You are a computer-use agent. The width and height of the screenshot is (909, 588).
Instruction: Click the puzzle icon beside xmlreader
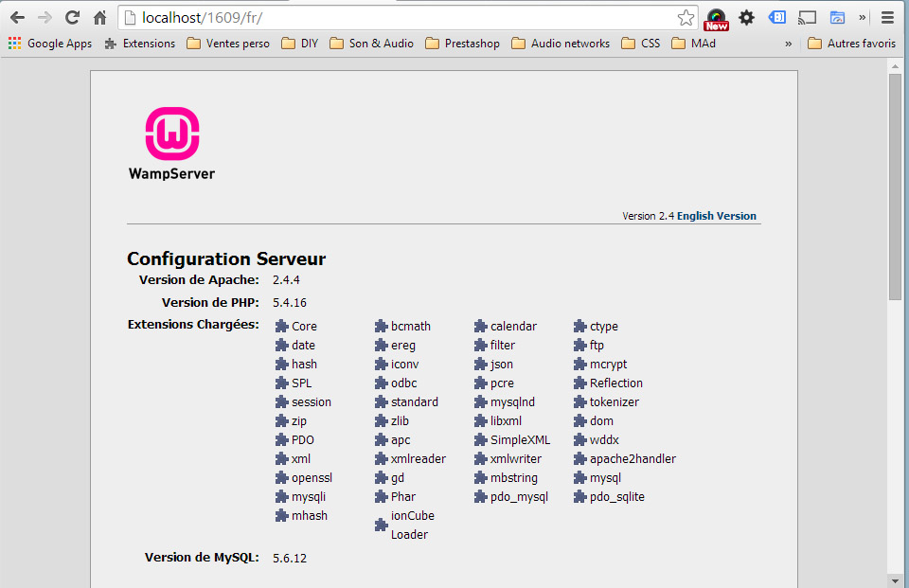381,459
